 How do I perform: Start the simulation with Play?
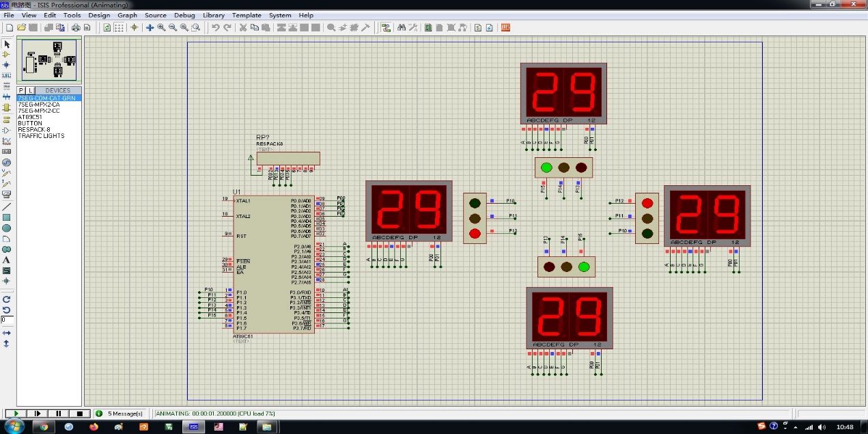[x=16, y=413]
